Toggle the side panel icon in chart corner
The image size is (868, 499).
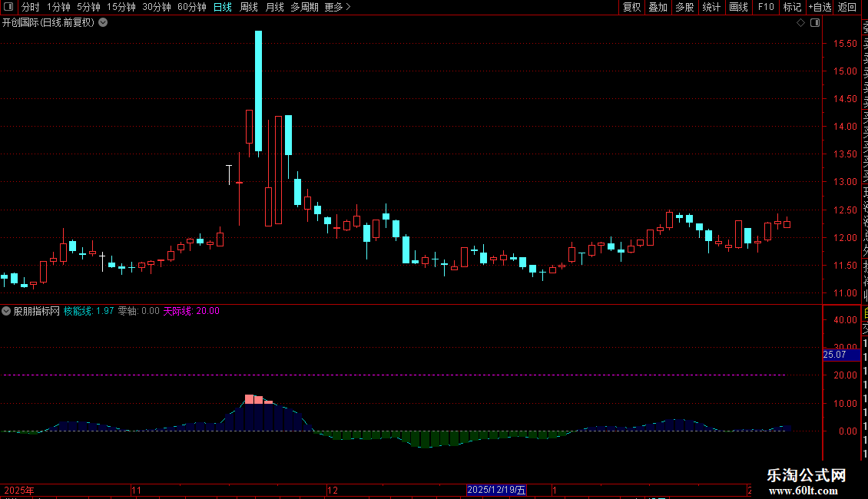click(815, 23)
